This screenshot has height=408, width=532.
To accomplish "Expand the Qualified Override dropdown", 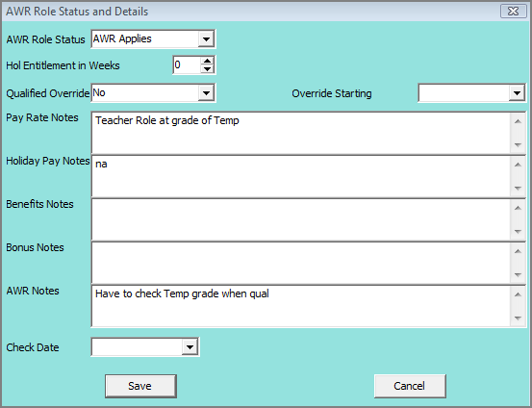I will [206, 93].
